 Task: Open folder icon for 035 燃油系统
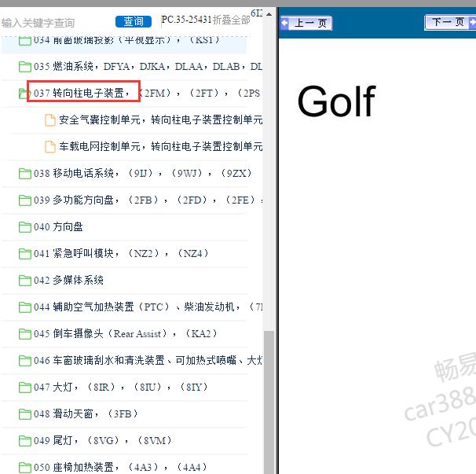pos(25,67)
